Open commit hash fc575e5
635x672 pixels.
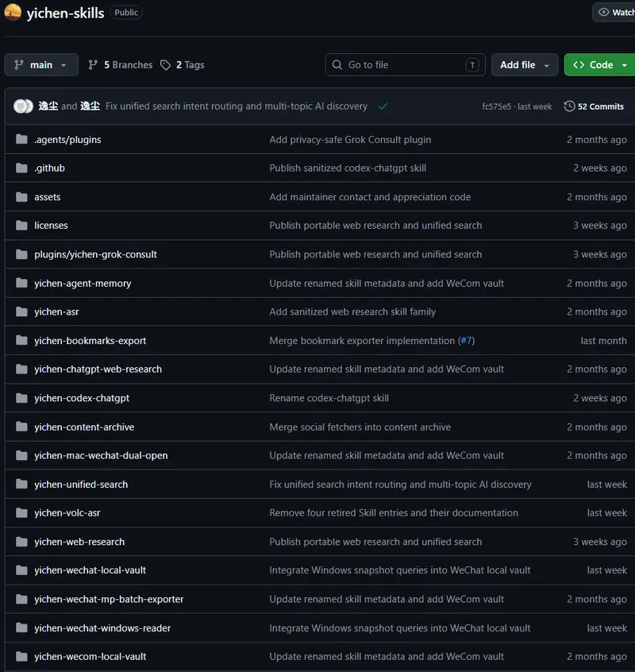[x=496, y=106]
